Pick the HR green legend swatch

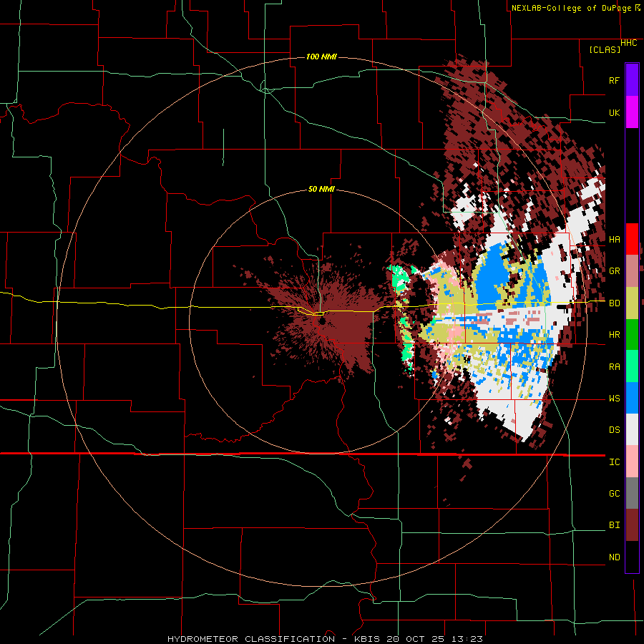point(632,335)
